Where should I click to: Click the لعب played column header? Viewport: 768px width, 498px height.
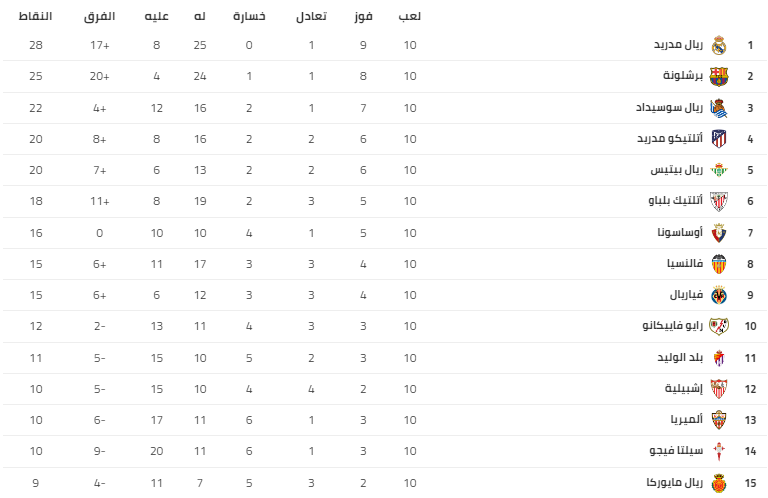(x=410, y=17)
